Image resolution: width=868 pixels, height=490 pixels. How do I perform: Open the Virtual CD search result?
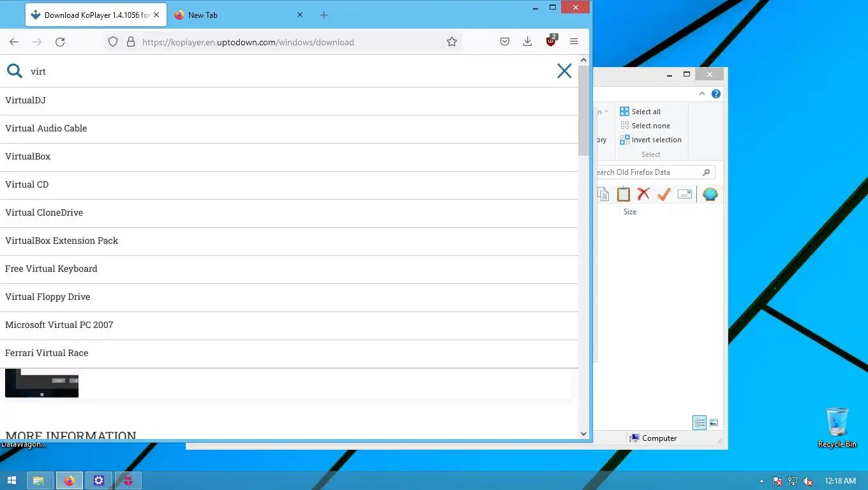288,184
